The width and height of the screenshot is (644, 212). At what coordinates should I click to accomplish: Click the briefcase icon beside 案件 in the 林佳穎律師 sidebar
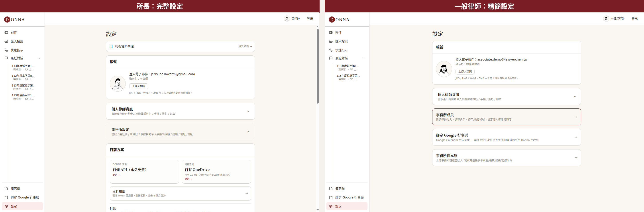click(x=331, y=33)
